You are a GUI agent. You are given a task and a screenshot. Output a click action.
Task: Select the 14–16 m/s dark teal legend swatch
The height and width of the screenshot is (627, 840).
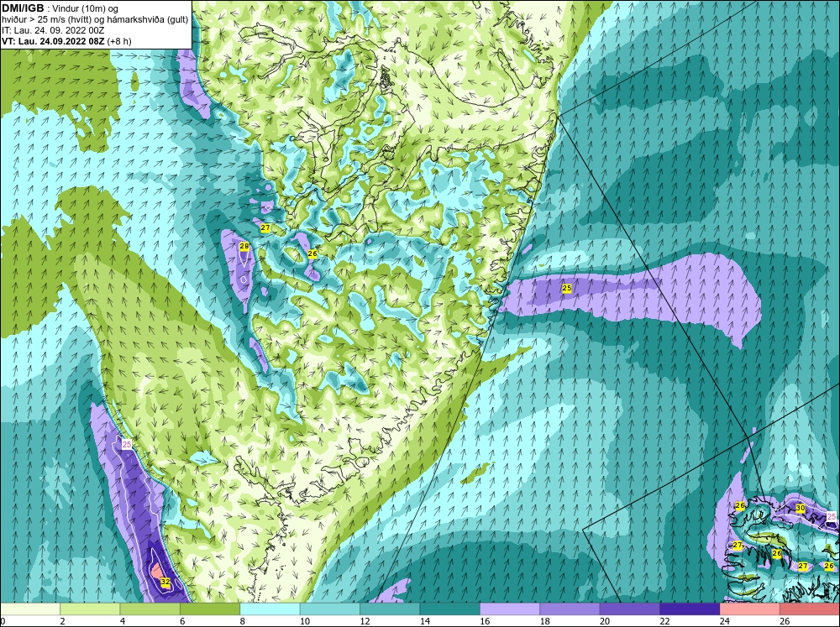(450, 609)
